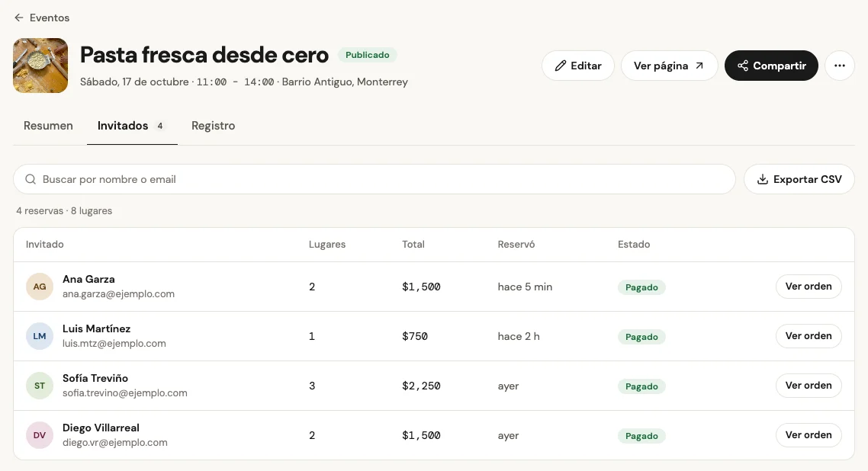Open Ver página in new tab
The width and height of the screenshot is (868, 471).
669,66
